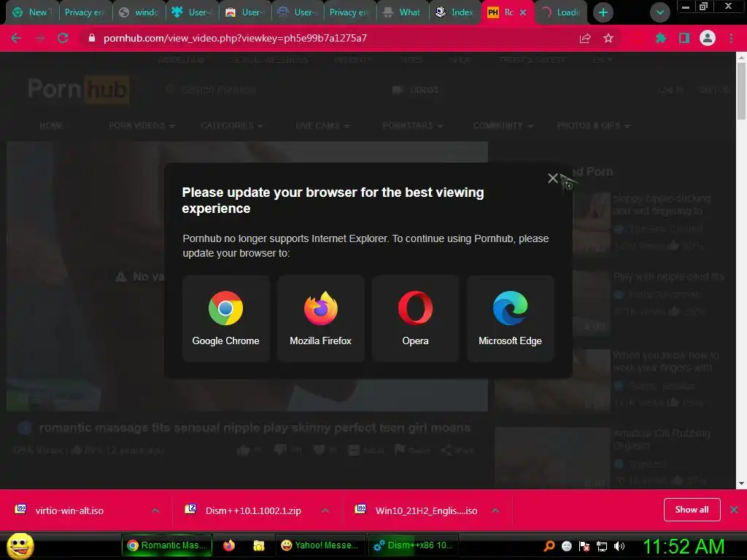The height and width of the screenshot is (560, 747).
Task: Reload the page with the refresh icon
Action: [x=63, y=38]
